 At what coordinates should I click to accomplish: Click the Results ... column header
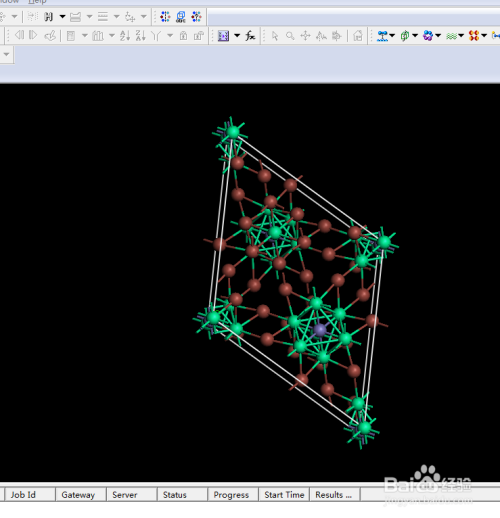pos(335,495)
